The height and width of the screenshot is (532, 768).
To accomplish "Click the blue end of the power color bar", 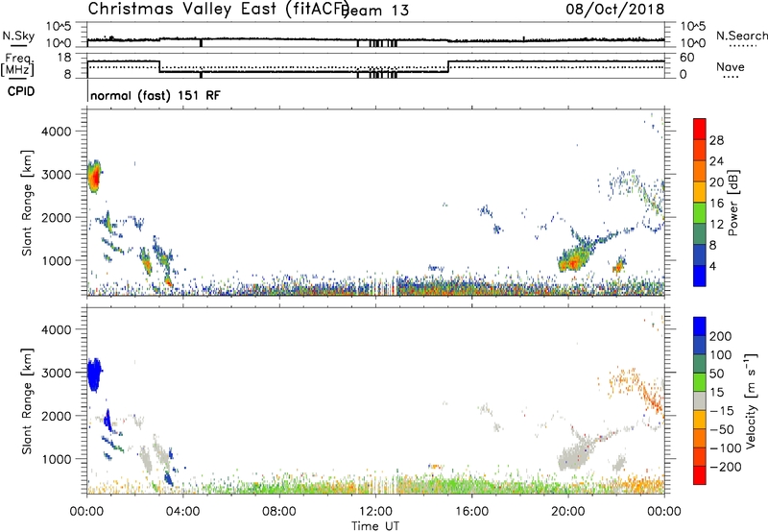I will (700, 276).
